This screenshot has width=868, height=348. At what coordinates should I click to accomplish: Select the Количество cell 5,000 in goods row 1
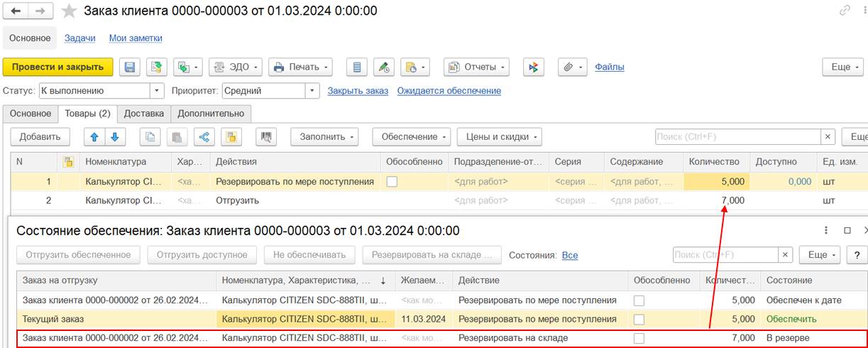[x=715, y=182]
